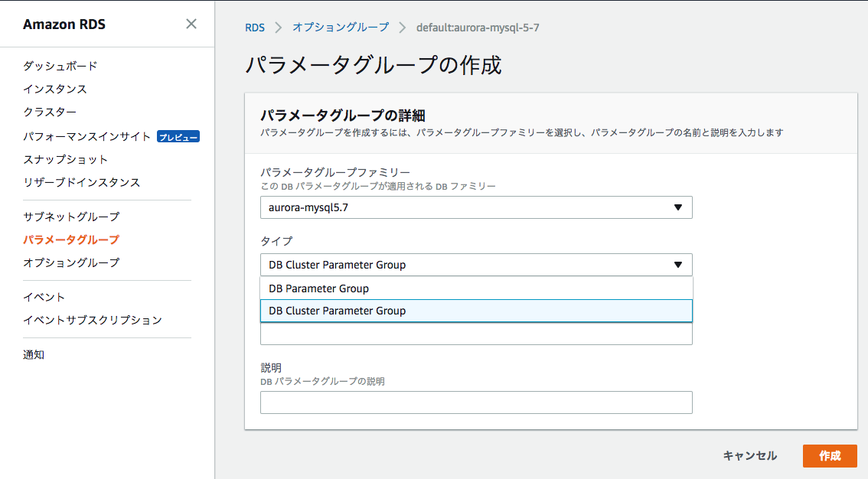Click the プレビュー badge
This screenshot has height=479, width=868.
(178, 137)
